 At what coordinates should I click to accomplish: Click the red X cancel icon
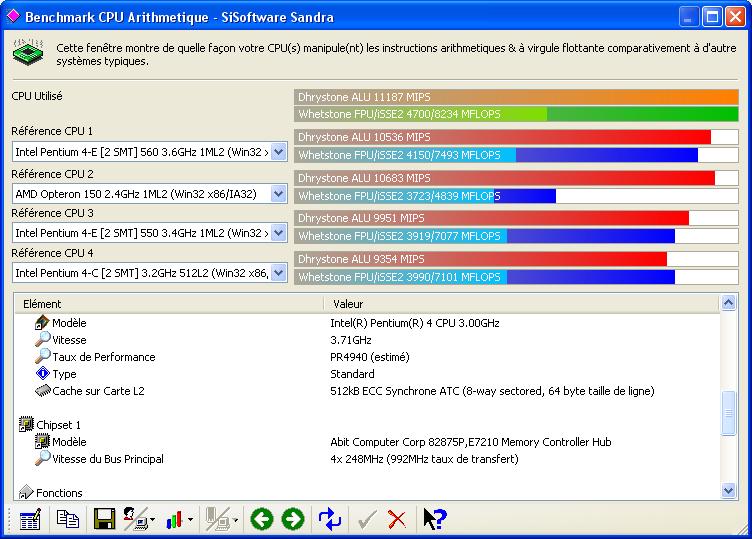[x=397, y=519]
